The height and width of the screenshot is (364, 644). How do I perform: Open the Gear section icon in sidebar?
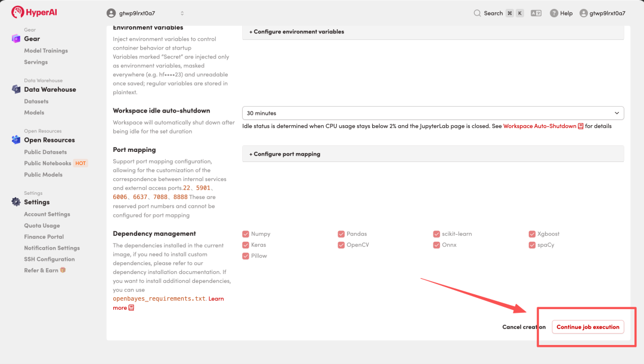16,39
